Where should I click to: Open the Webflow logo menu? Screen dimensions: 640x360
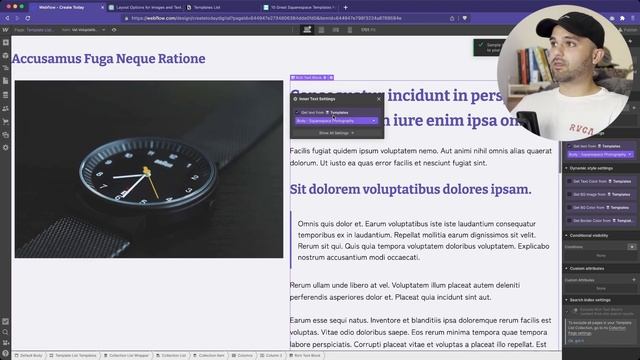click(x=5, y=30)
